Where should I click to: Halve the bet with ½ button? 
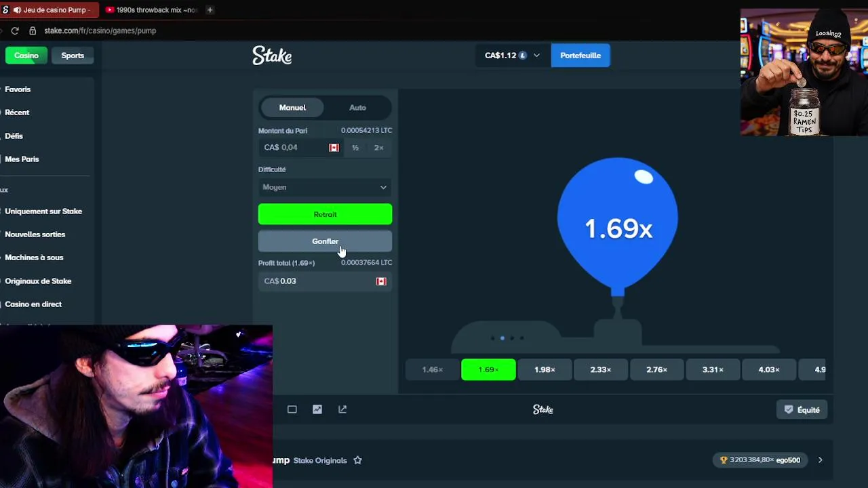tap(355, 148)
